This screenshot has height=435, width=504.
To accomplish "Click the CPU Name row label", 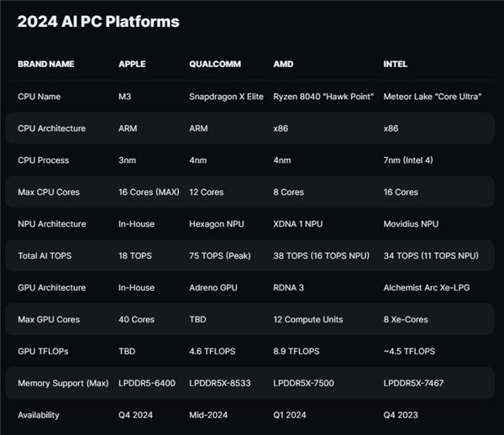I will 41,97.
